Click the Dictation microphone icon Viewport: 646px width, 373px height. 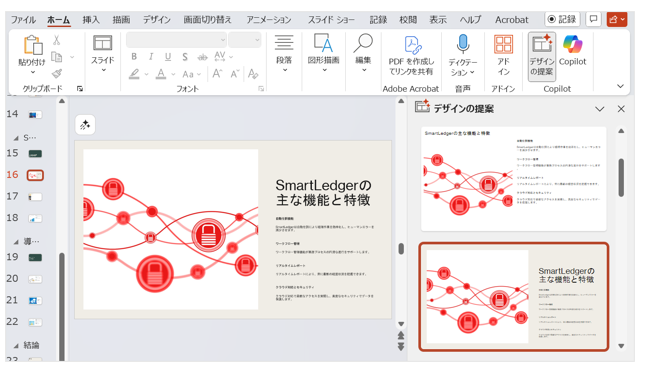click(463, 44)
